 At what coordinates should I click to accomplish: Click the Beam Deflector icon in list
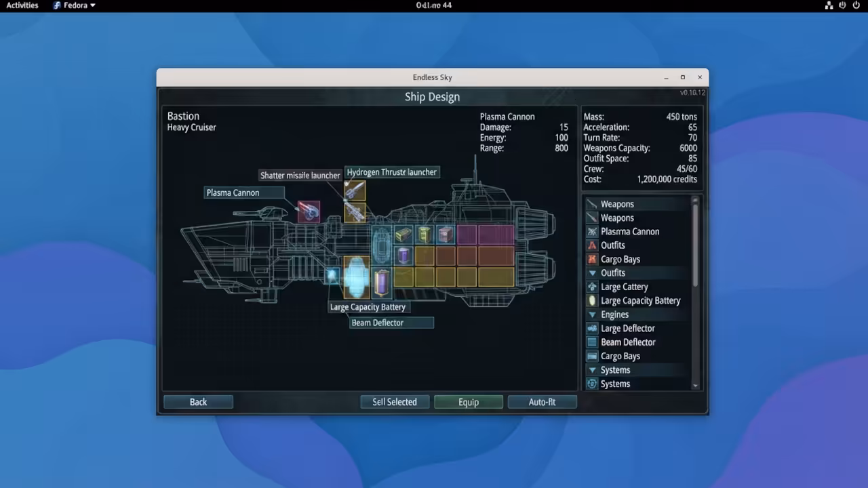tap(592, 342)
